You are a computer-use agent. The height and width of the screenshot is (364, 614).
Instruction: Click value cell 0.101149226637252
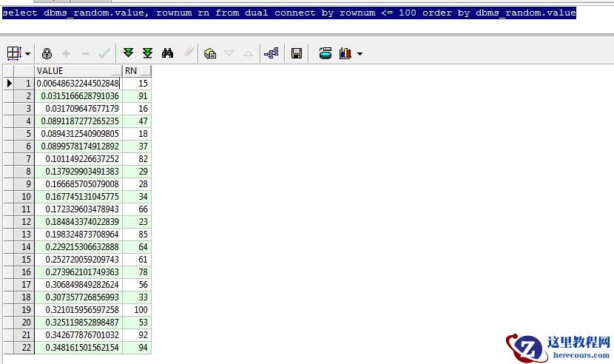(x=78, y=158)
